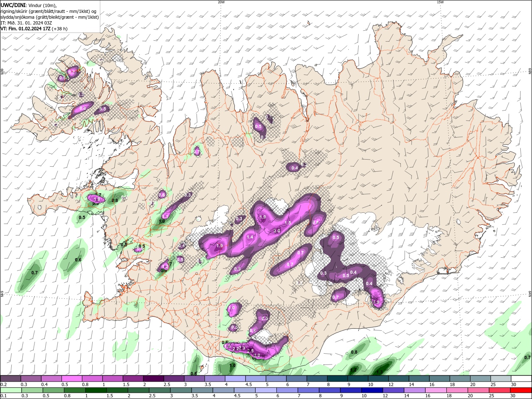Pick the 0.8–1 swatch in upper snow legend

(x=92, y=379)
